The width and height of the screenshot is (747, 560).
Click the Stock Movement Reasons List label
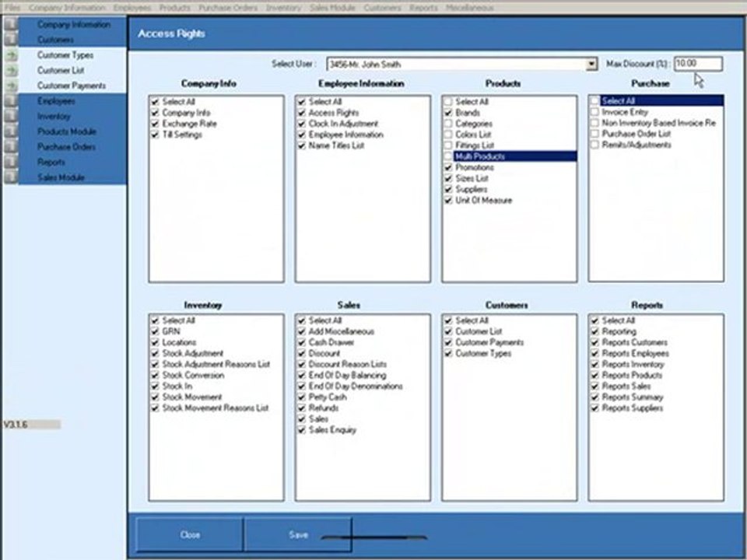[x=216, y=408]
